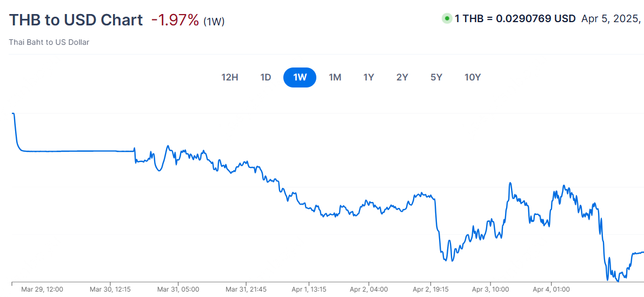Screen dimensions: 644x297
Task: Show the 2Y chart range
Action: click(402, 77)
